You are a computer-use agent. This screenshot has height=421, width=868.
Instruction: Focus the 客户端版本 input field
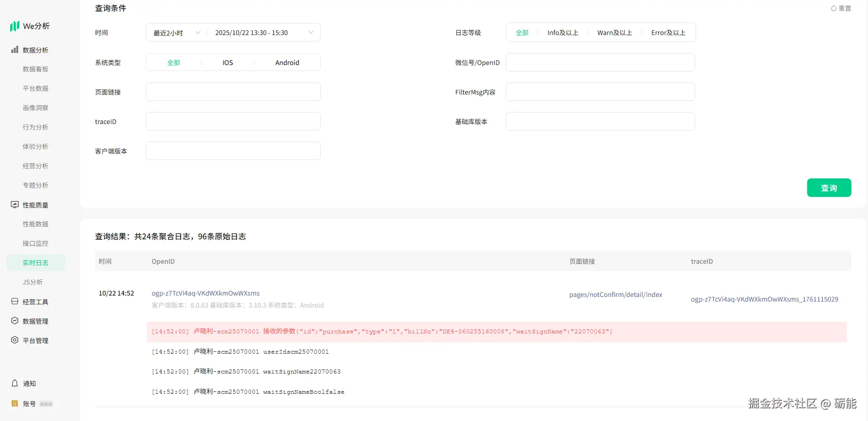point(233,151)
